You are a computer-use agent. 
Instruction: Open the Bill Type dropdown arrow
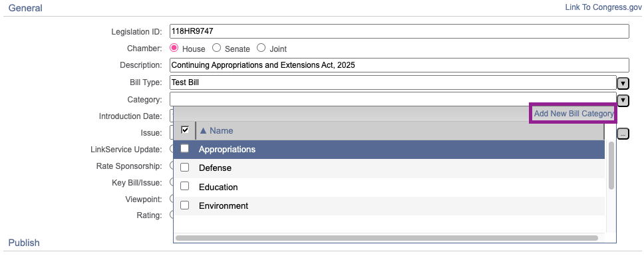pos(623,84)
